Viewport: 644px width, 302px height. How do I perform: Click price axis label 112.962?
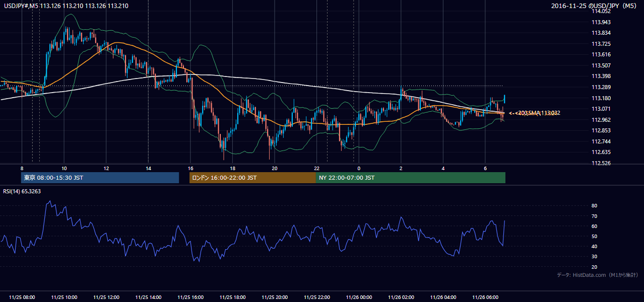[601, 120]
